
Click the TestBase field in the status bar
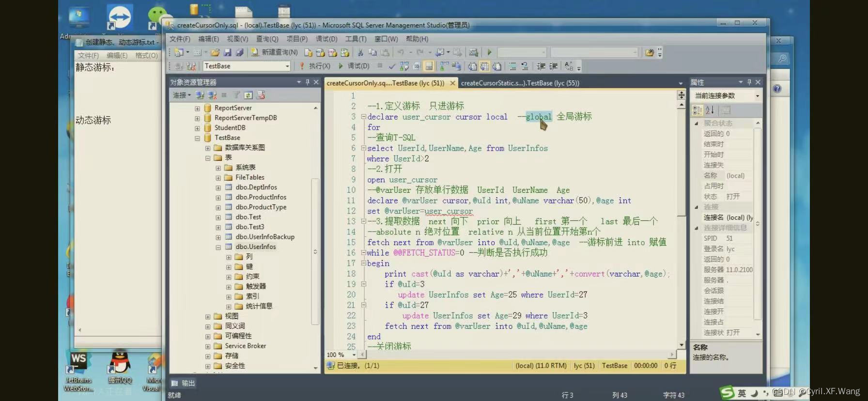615,366
